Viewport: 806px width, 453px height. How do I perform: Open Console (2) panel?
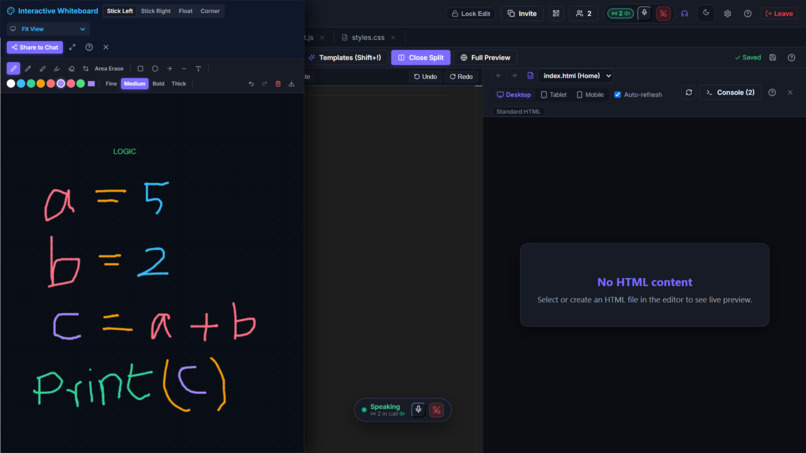730,93
